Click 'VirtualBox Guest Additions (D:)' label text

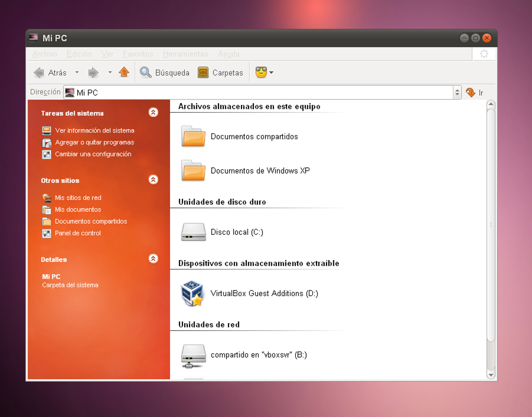264,293
